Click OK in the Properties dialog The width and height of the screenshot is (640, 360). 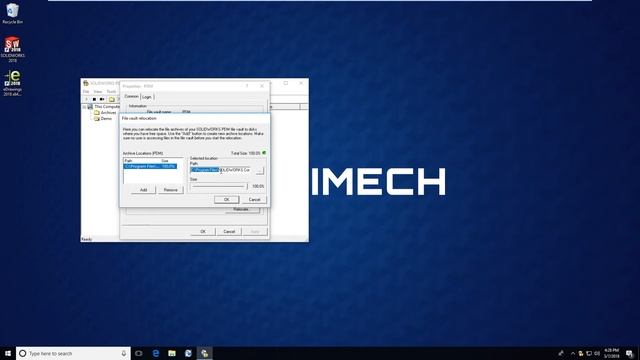pos(203,231)
